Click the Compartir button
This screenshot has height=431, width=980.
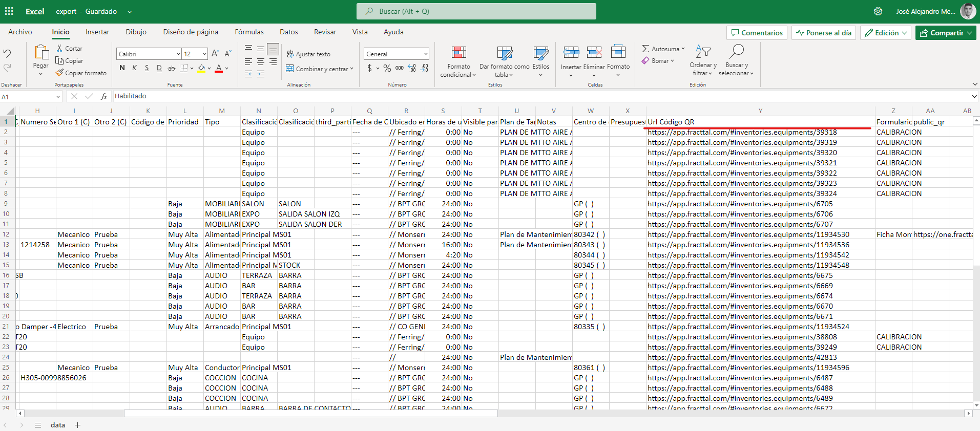point(945,33)
